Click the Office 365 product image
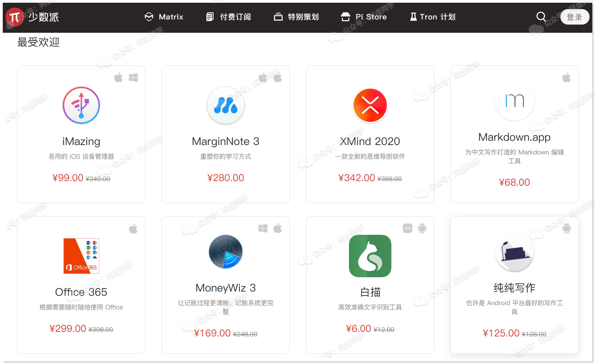 [81, 256]
